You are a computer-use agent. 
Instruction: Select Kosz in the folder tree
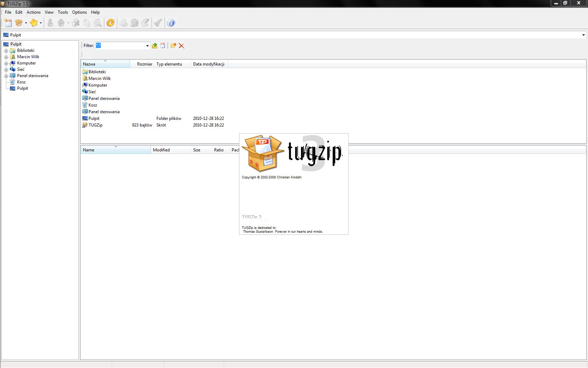click(21, 82)
